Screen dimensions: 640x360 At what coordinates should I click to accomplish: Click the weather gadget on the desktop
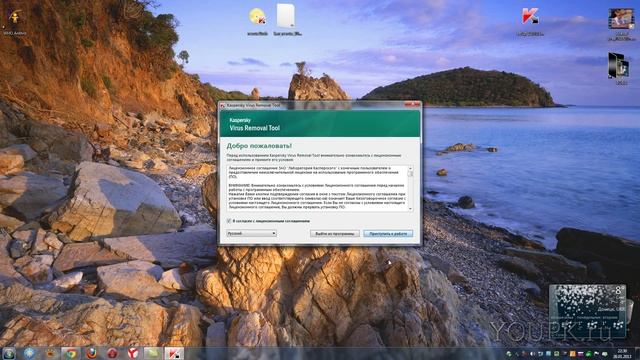(587, 311)
